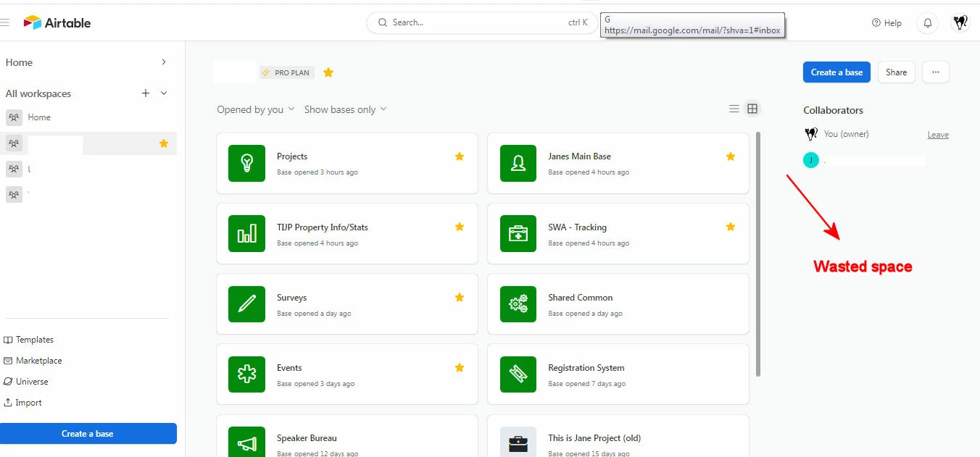Open Templates in the sidebar
The height and width of the screenshot is (457, 980).
pos(29,340)
